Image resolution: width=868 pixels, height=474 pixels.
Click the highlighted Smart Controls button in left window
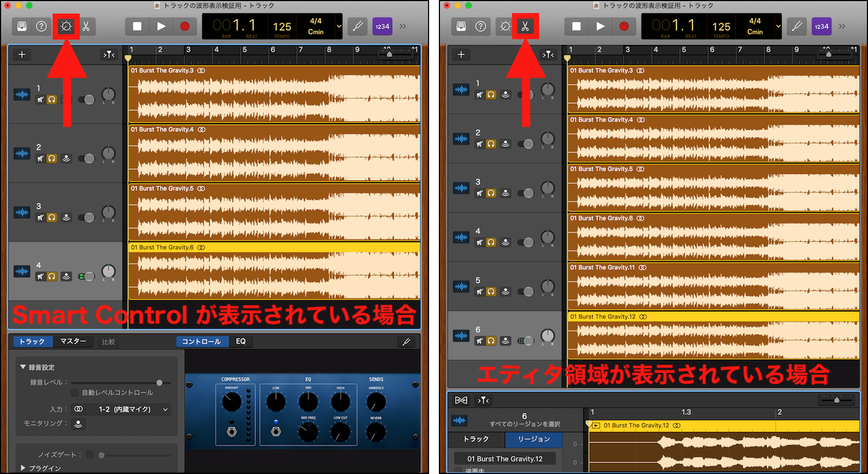(x=66, y=27)
